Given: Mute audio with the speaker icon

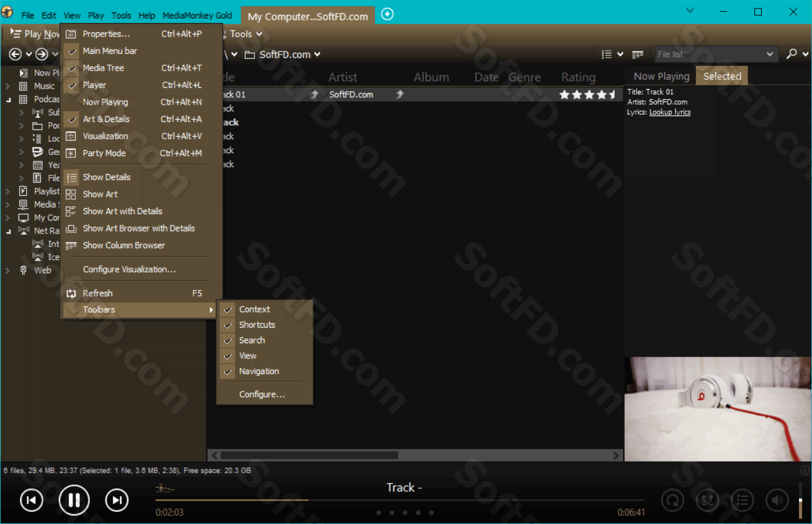Looking at the screenshot, I should click(777, 499).
